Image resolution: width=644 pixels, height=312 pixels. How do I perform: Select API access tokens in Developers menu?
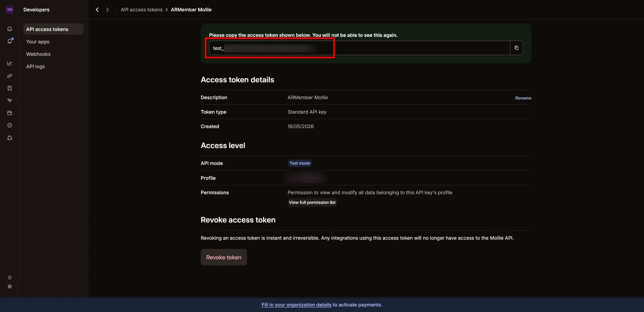click(53, 29)
